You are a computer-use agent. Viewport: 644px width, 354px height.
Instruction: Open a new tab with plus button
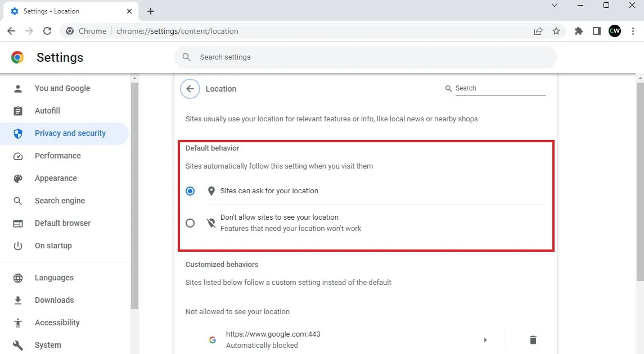pos(151,11)
